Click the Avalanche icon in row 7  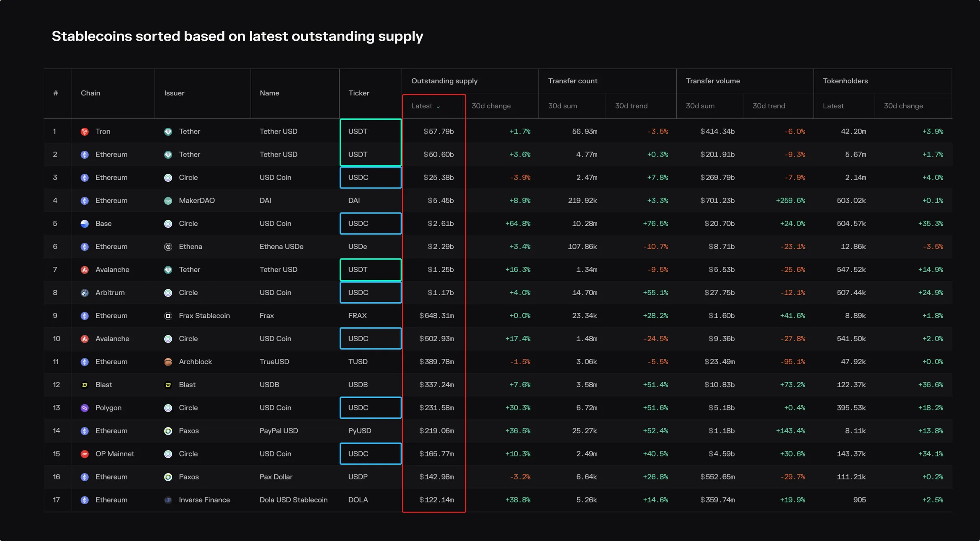pyautogui.click(x=85, y=270)
